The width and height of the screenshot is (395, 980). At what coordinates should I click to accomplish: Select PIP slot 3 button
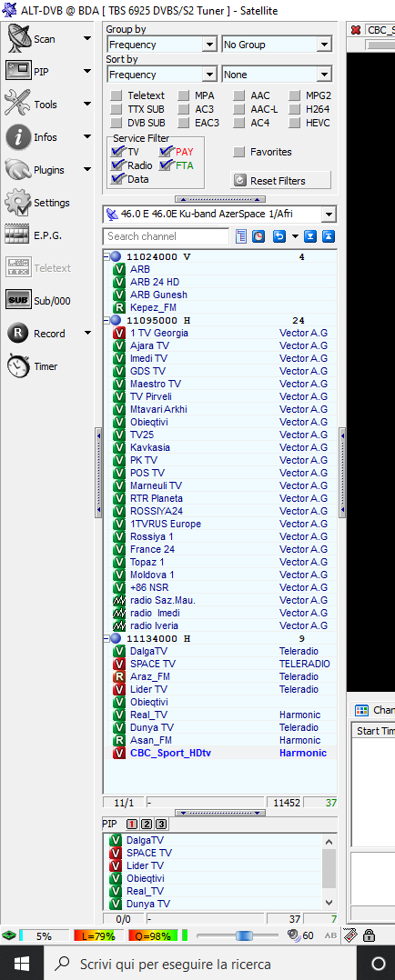pyautogui.click(x=161, y=825)
